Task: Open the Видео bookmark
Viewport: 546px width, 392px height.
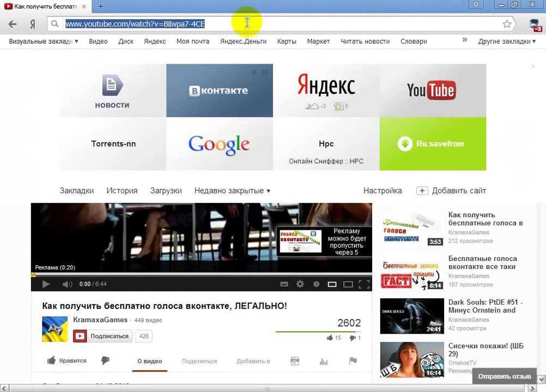Action: point(98,41)
